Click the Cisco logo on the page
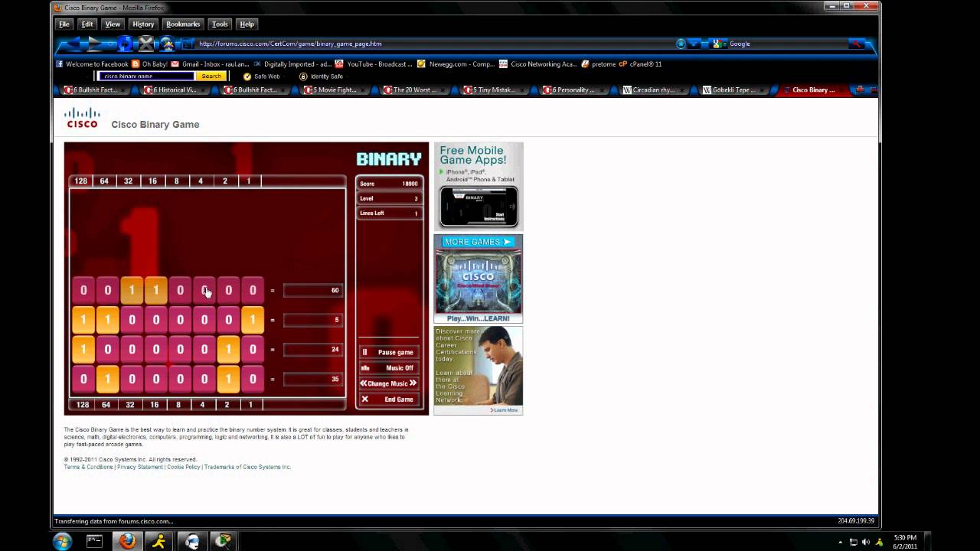 click(x=82, y=118)
